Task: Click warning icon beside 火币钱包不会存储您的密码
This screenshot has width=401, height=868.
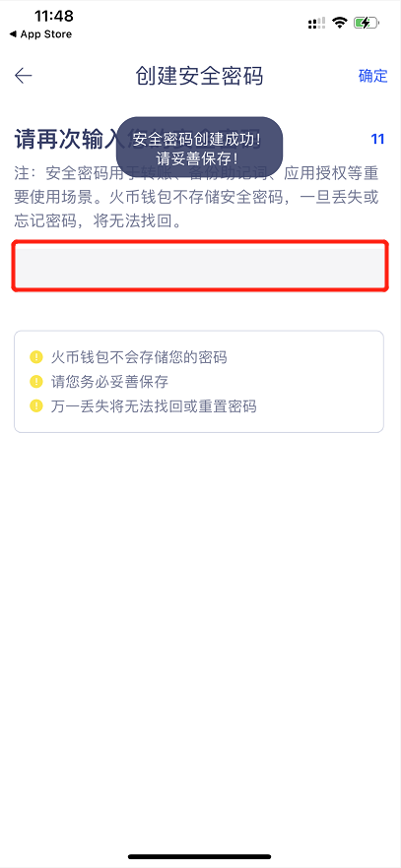Action: (36, 356)
